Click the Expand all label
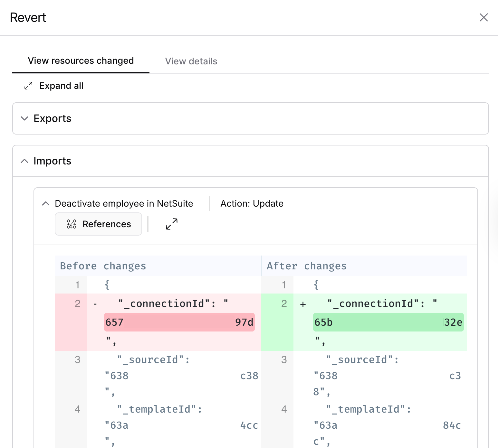 point(61,86)
